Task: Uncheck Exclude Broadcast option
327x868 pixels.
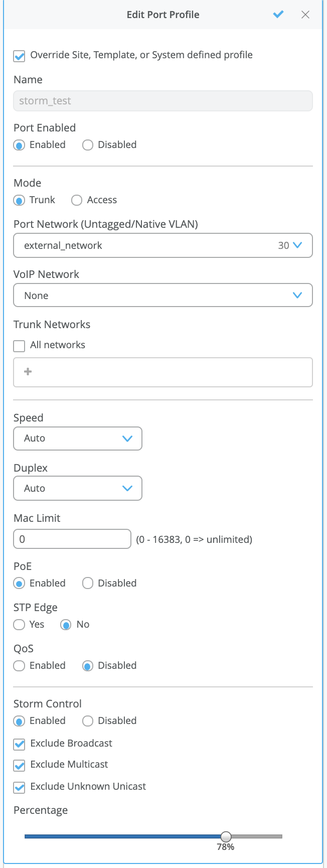Action: (x=20, y=744)
